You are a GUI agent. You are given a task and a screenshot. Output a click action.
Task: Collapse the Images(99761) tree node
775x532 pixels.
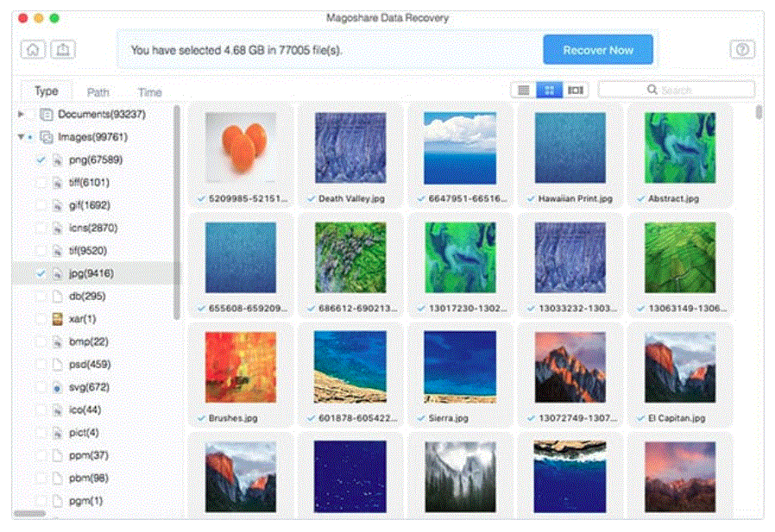point(22,137)
